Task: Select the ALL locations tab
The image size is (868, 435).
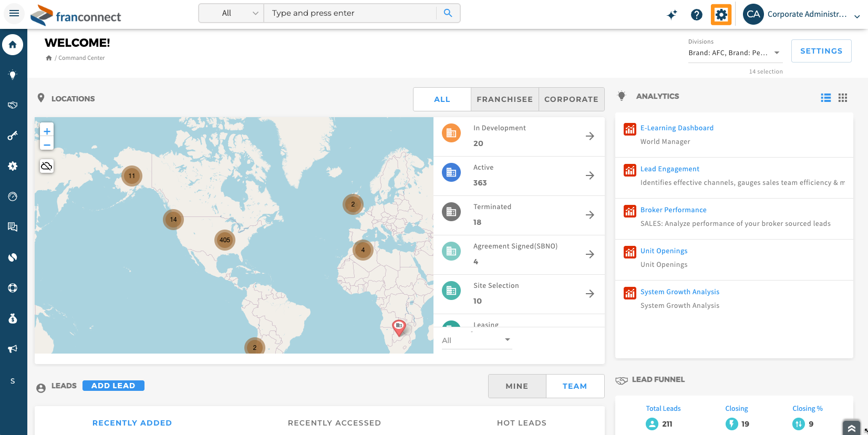Action: pyautogui.click(x=442, y=99)
